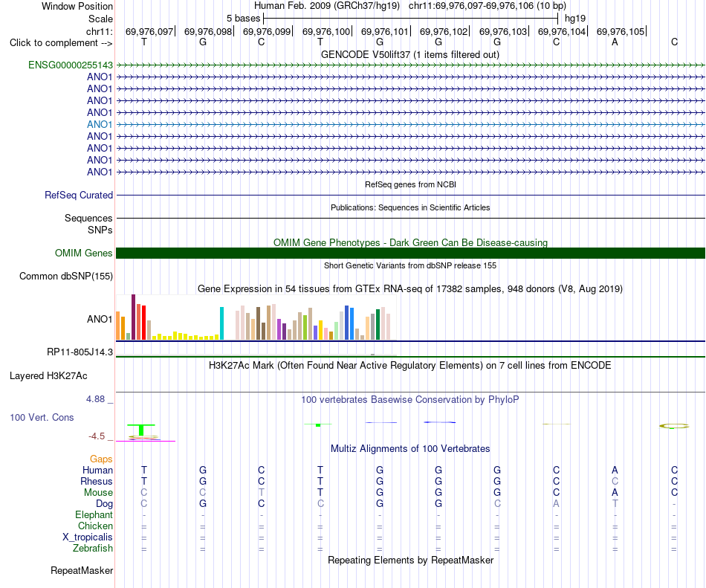This screenshot has width=706, height=588.
Task: Click the olive ring shape in PhyloP track
Action: tap(674, 426)
